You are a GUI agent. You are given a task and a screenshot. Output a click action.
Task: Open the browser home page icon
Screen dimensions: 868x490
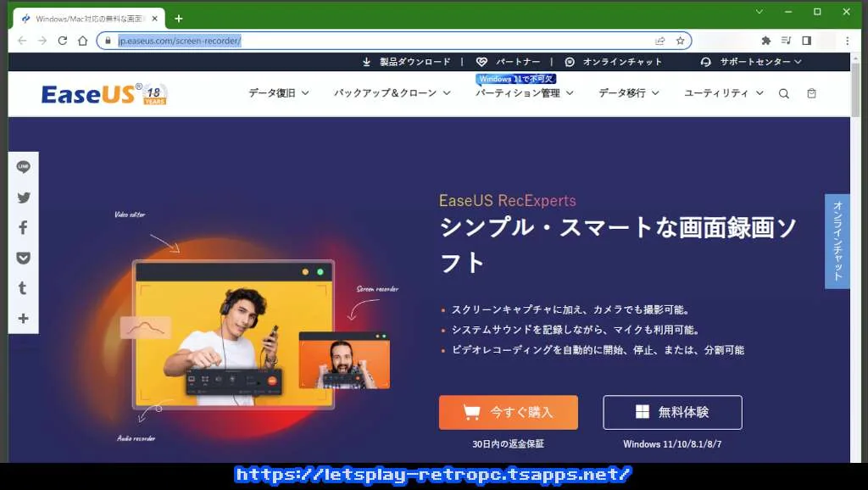click(x=82, y=41)
